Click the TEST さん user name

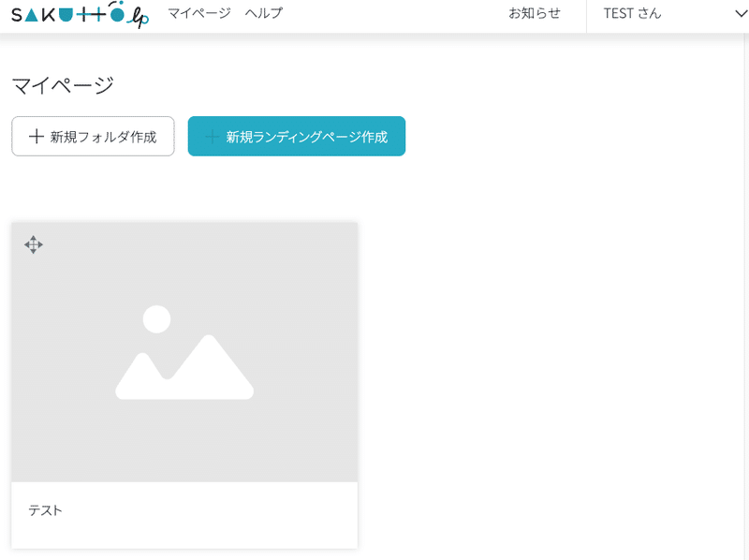[632, 13]
